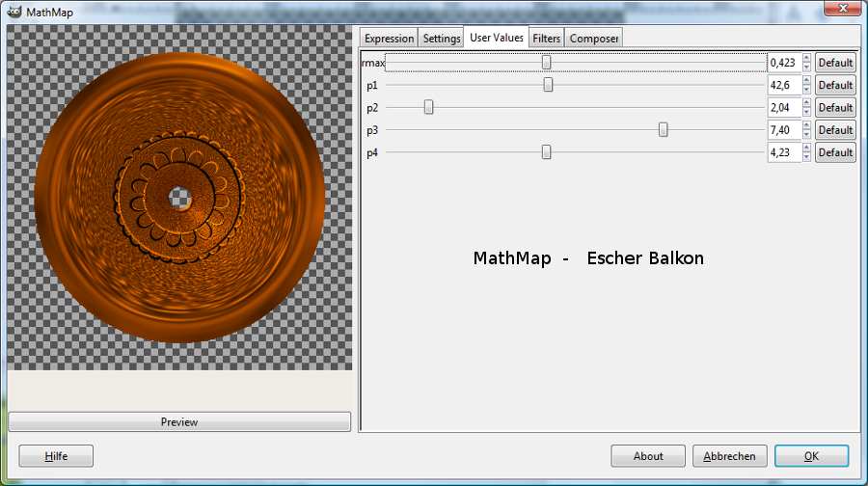Open the Hilfe help button
868x486 pixels.
[56, 456]
